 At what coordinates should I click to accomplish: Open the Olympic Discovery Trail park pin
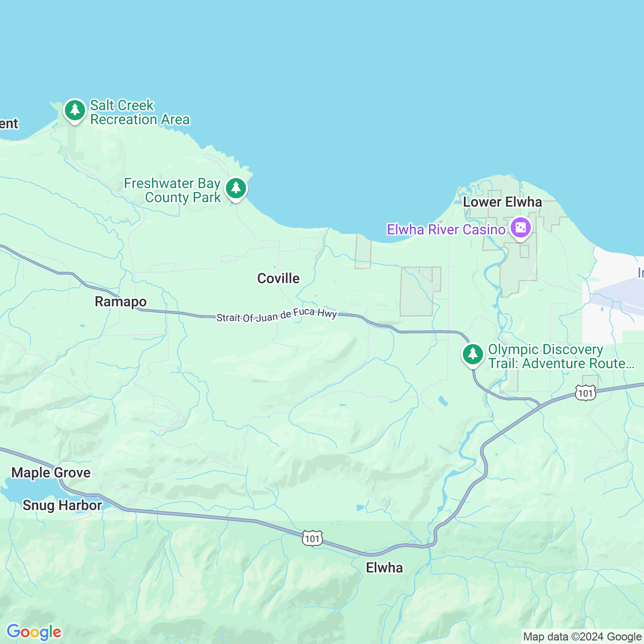tap(473, 355)
